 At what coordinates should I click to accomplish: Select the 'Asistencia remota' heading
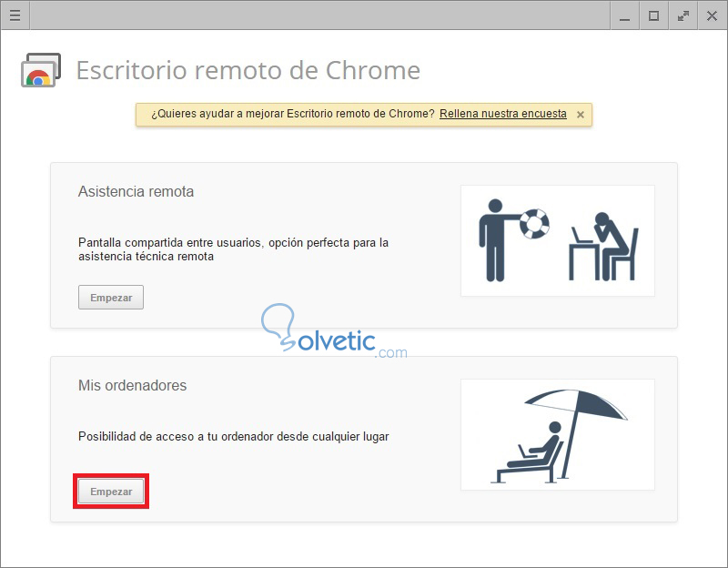point(136,191)
